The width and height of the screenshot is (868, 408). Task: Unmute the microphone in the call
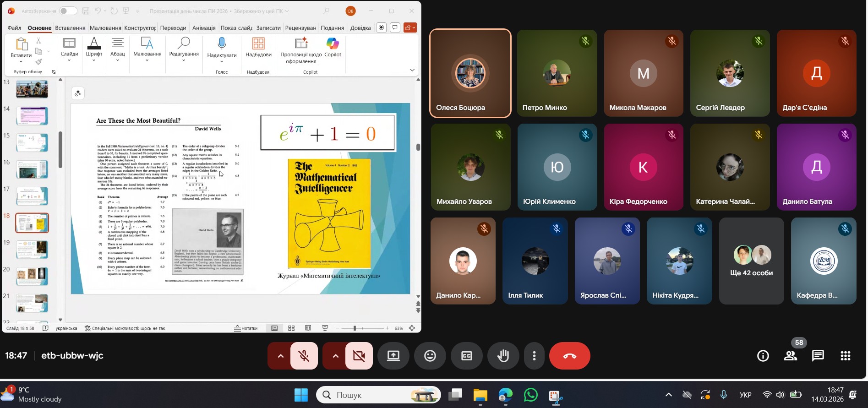coord(304,356)
